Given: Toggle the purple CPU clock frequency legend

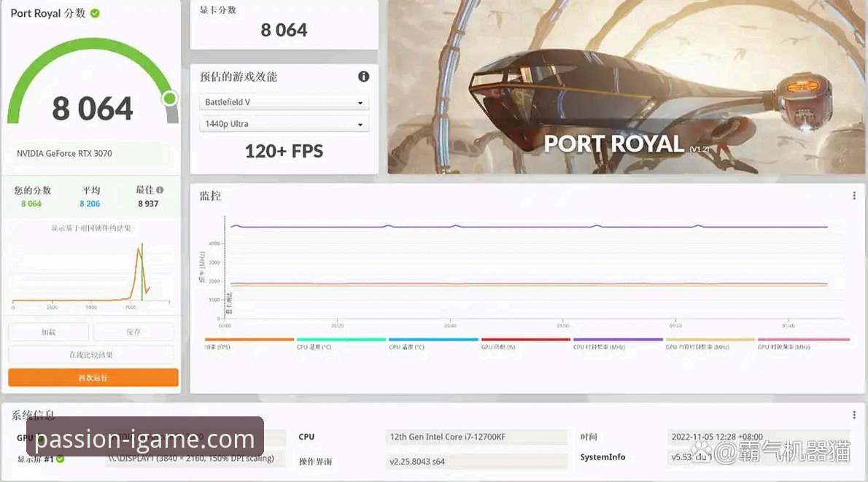Looking at the screenshot, I should (618, 343).
